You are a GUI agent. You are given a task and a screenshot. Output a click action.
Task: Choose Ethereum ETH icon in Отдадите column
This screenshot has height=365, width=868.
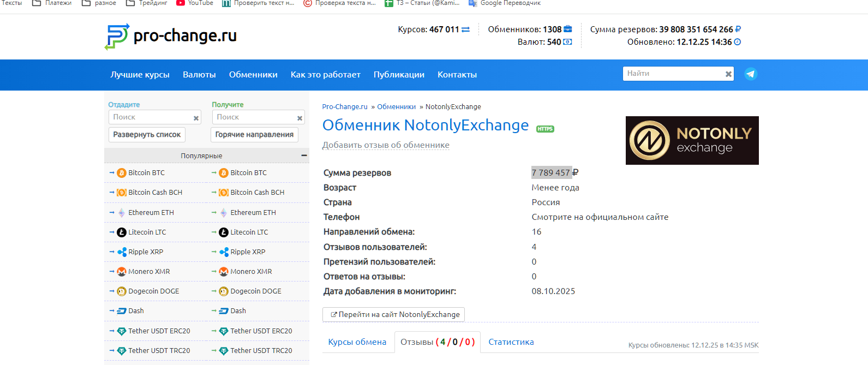point(122,213)
